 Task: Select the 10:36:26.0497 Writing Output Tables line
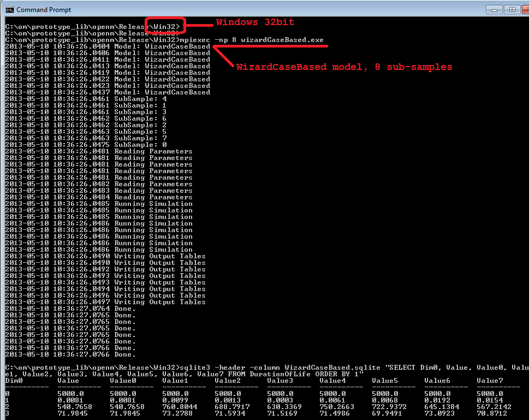pos(105,302)
